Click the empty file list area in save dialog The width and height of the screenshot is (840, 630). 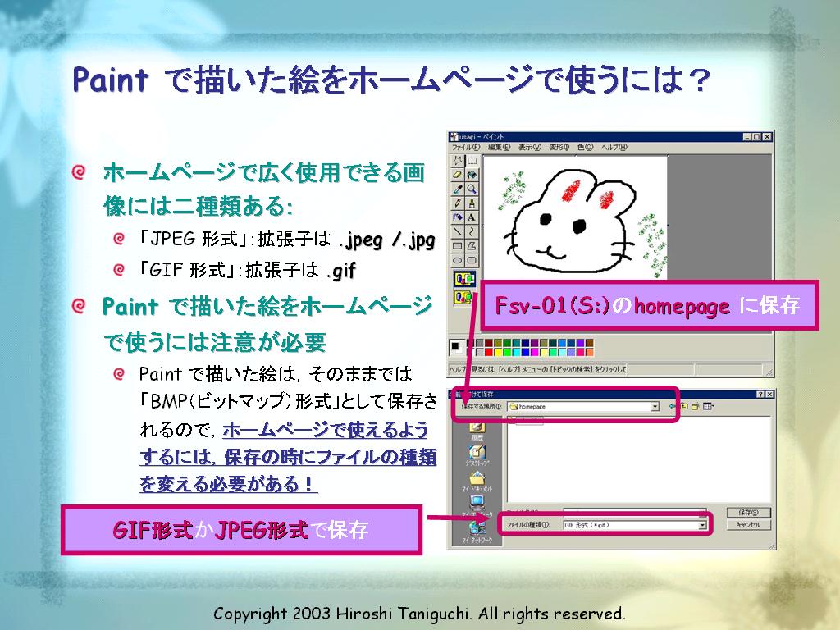[x=637, y=459]
